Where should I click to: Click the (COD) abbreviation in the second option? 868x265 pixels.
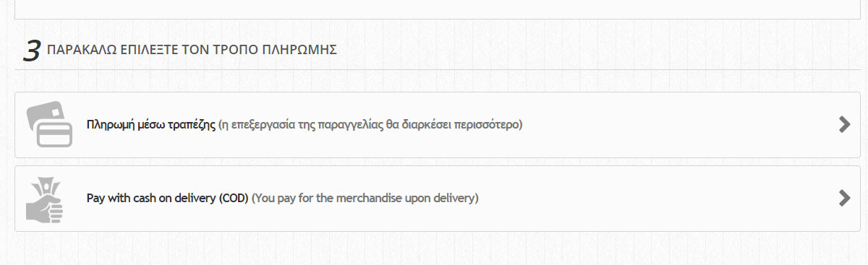(x=234, y=197)
